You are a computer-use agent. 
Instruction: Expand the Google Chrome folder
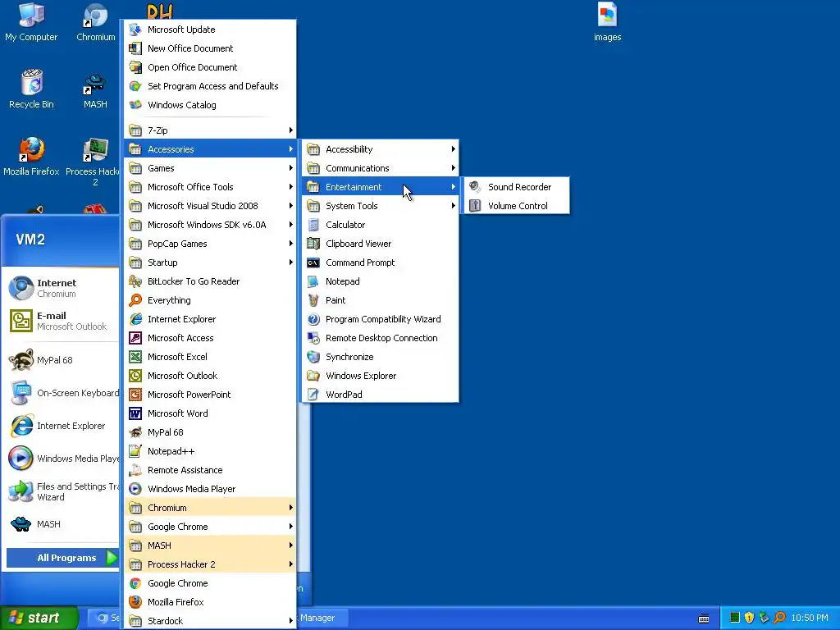click(x=210, y=527)
